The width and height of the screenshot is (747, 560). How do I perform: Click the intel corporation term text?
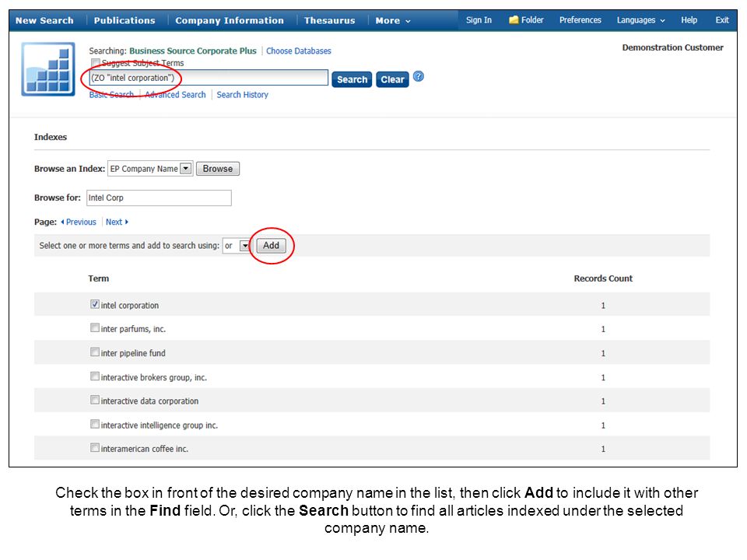point(130,305)
